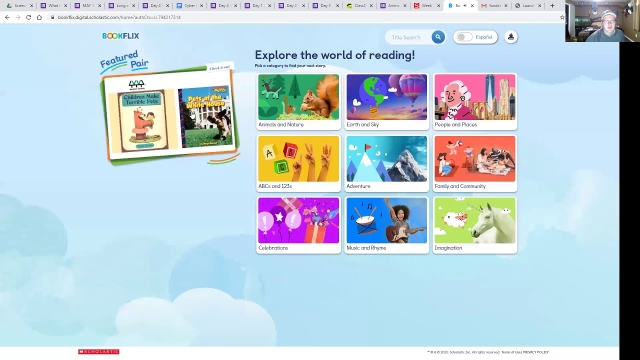Open the People and Places category
This screenshot has height=360, width=640.
(475, 101)
